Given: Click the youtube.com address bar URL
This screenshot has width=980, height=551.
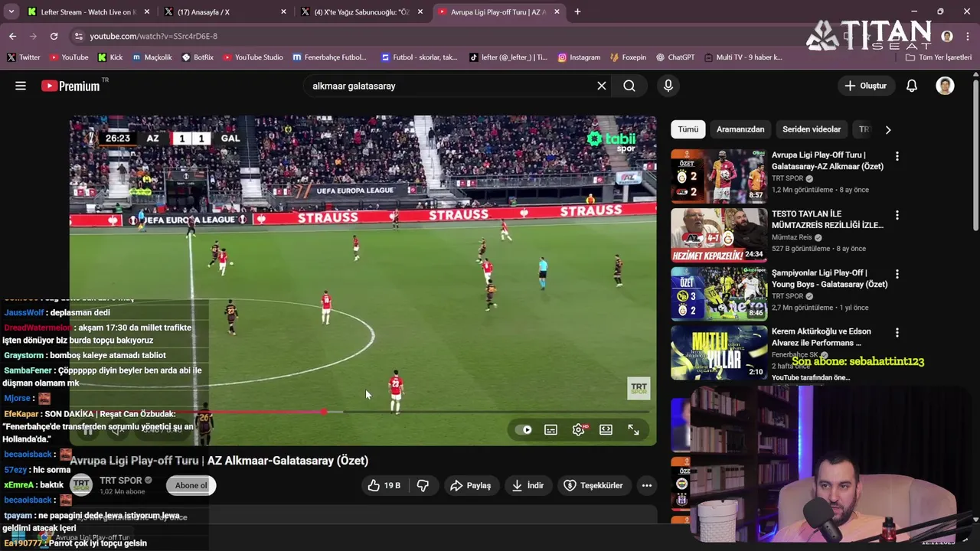Looking at the screenshot, I should (x=153, y=36).
